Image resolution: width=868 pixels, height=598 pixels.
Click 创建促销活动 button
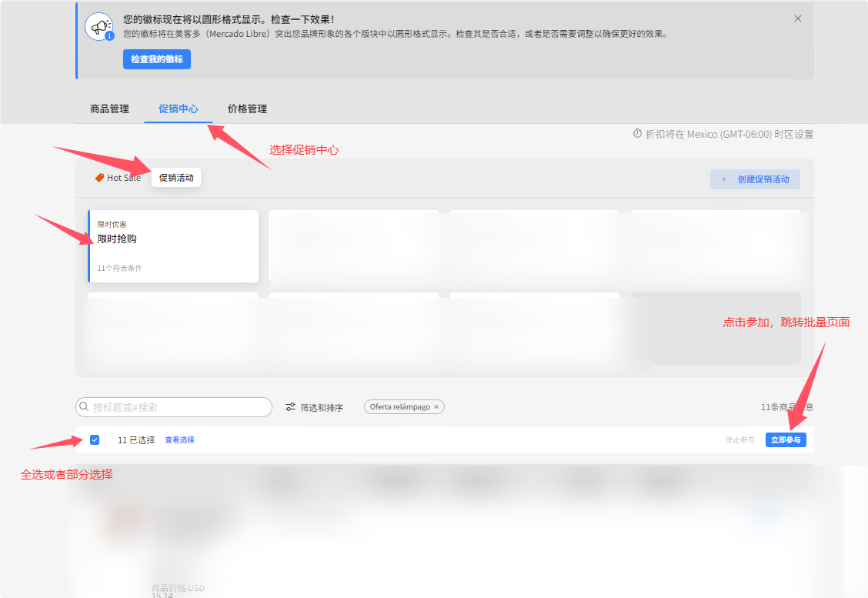pos(755,179)
